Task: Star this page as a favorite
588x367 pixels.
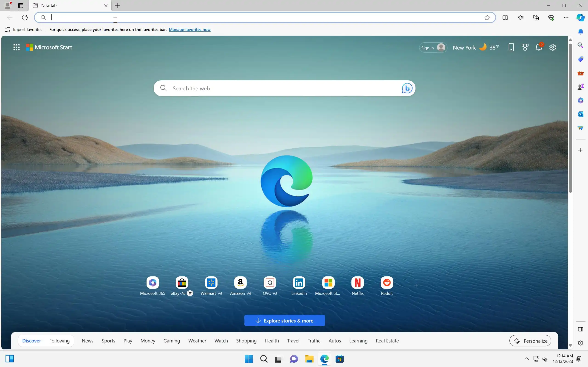Action: (x=487, y=17)
